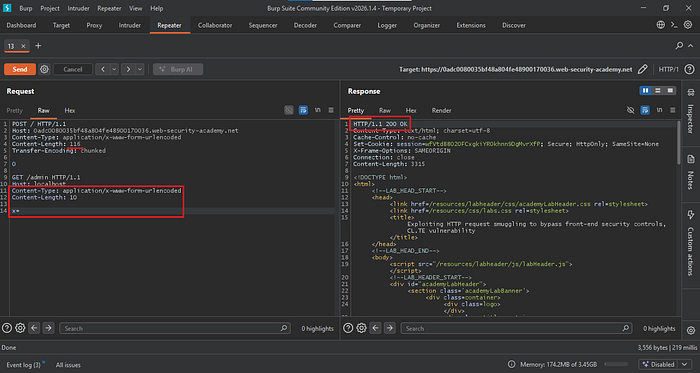Switch to the Proxy tab
Screen dimensions: 700x373
pyautogui.click(x=94, y=25)
